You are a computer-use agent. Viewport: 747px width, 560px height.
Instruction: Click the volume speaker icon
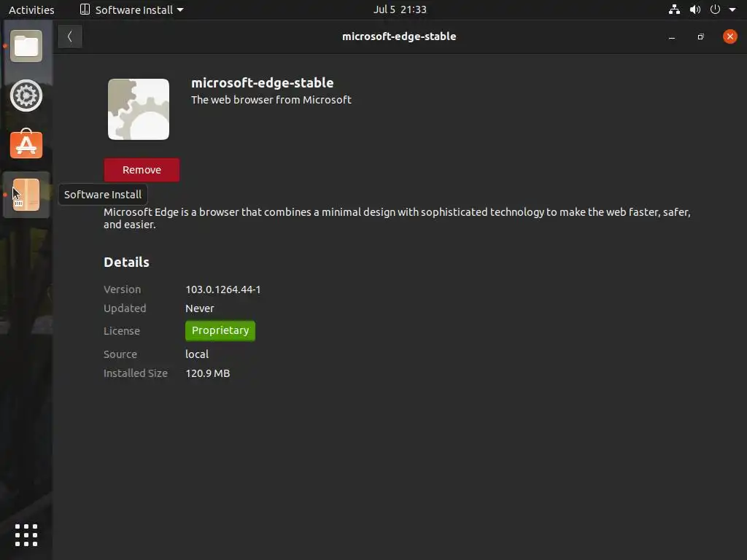[x=695, y=9]
